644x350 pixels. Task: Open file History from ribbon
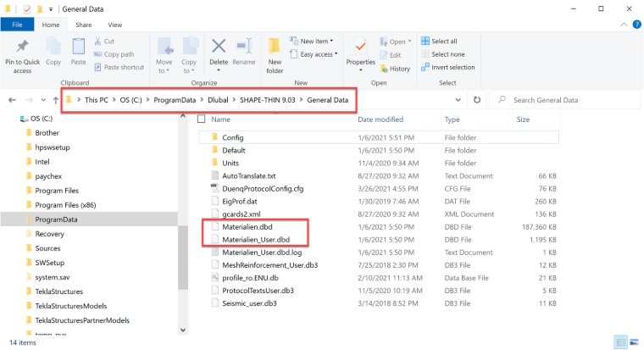395,69
